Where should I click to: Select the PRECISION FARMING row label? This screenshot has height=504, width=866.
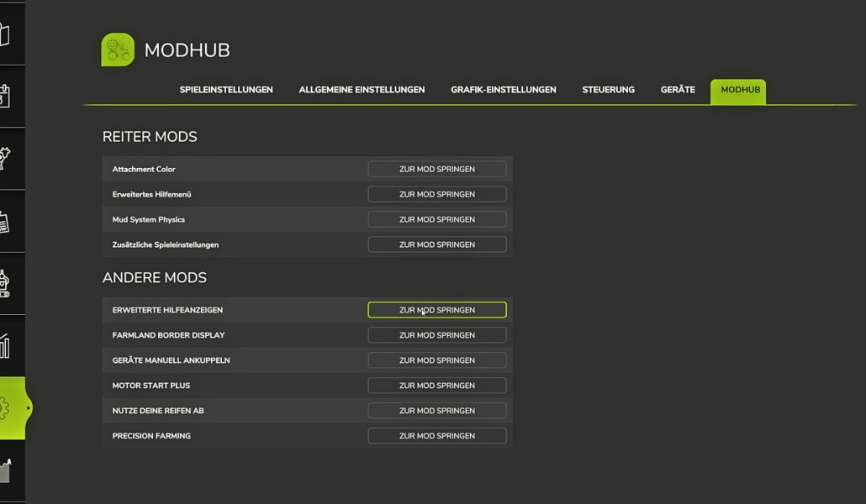(151, 436)
